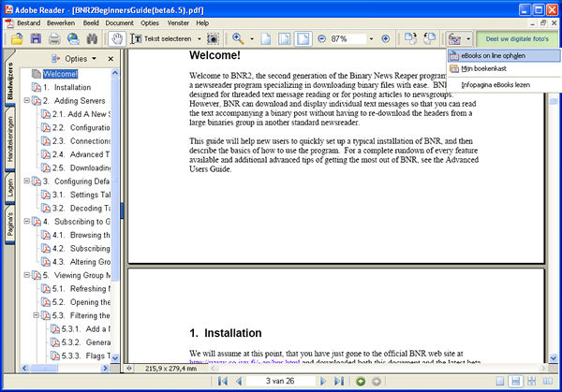Click the eBooks toolbar icon
This screenshot has width=562, height=392.
454,38
